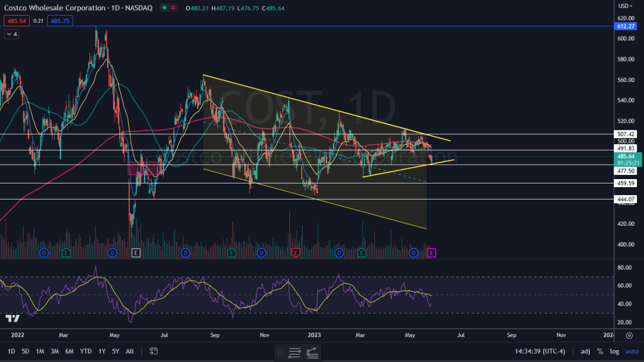
Task: Select the 3M time range
Action: 54,352
